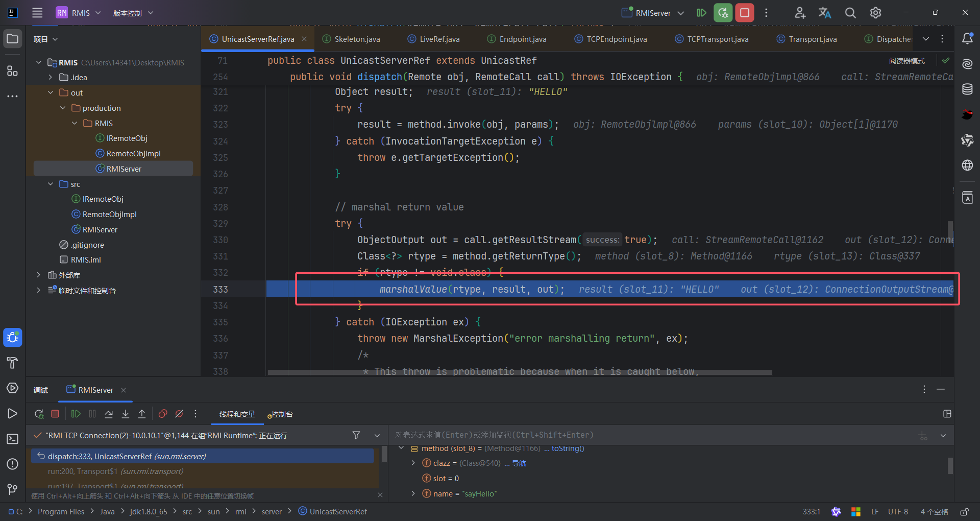This screenshot has height=521, width=980.
Task: Switch to Console tab in debugger
Action: pyautogui.click(x=280, y=414)
